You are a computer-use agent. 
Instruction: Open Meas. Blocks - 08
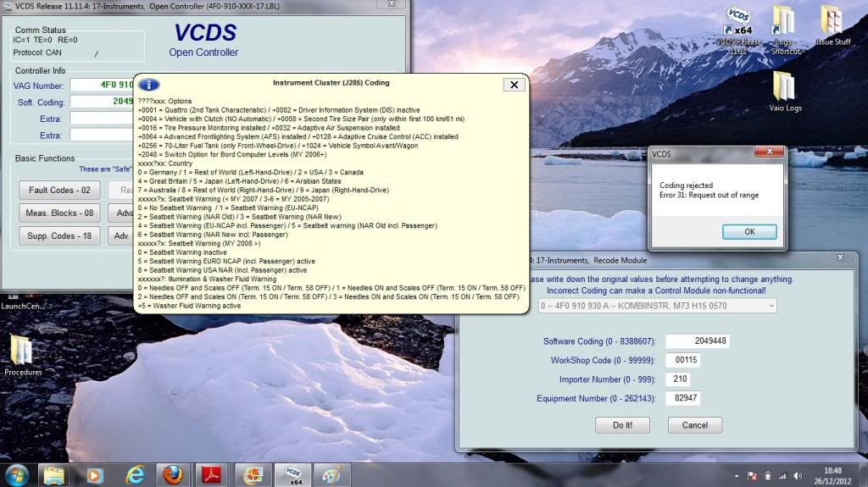point(59,213)
